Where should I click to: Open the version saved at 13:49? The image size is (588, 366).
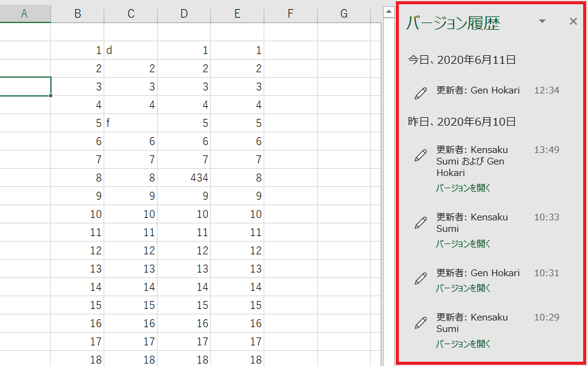pyautogui.click(x=463, y=188)
